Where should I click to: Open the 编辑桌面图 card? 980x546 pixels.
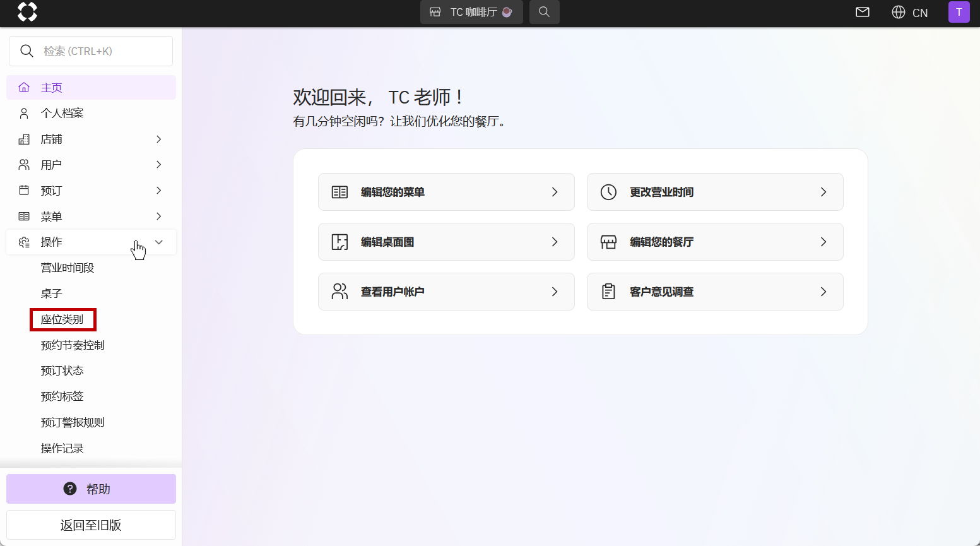446,242
